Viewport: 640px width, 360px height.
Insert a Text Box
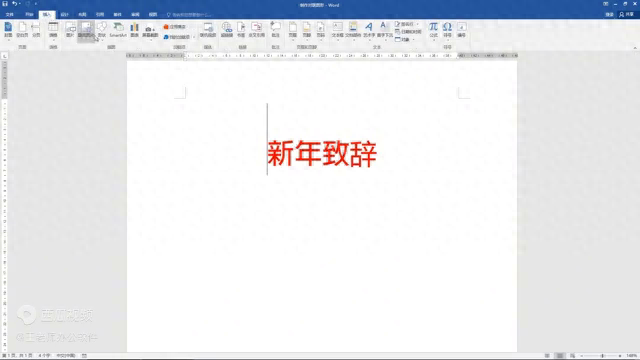[x=337, y=30]
